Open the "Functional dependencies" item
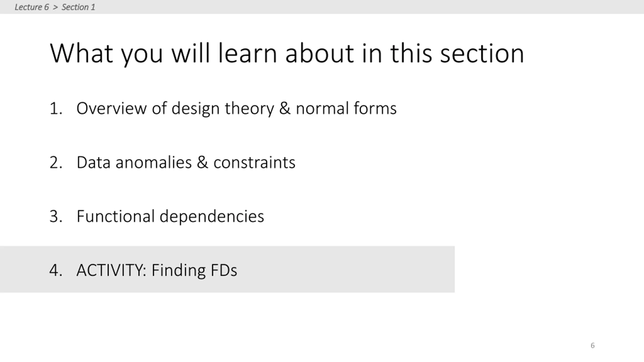 pos(170,216)
